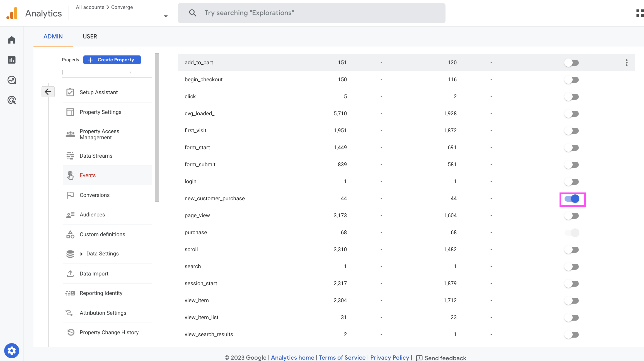
Task: Enable form_submit conversion toggle
Action: tap(572, 165)
